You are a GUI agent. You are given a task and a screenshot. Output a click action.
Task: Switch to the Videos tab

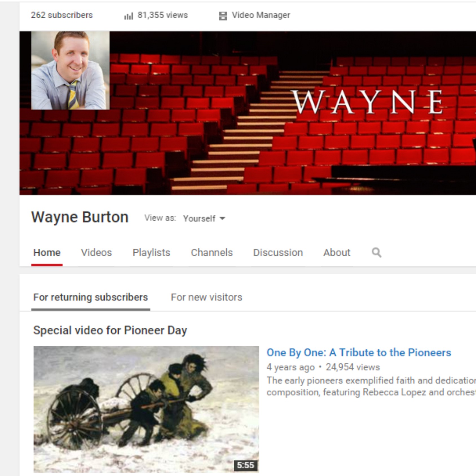click(x=96, y=252)
